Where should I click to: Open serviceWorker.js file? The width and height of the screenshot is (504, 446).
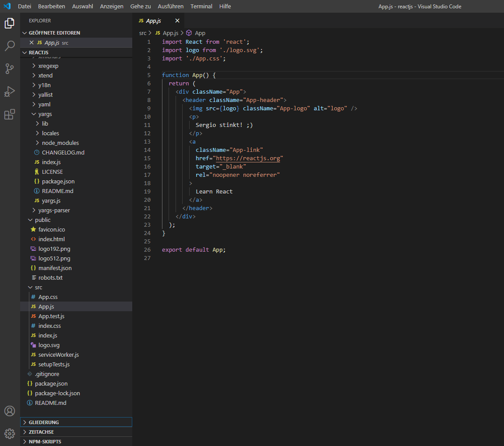pyautogui.click(x=59, y=355)
